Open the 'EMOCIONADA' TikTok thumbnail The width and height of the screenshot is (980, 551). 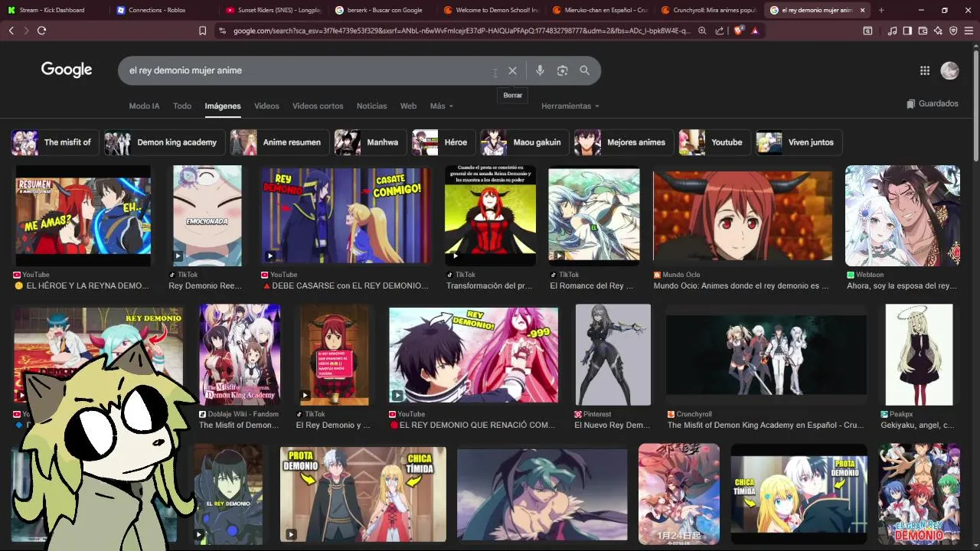207,216
